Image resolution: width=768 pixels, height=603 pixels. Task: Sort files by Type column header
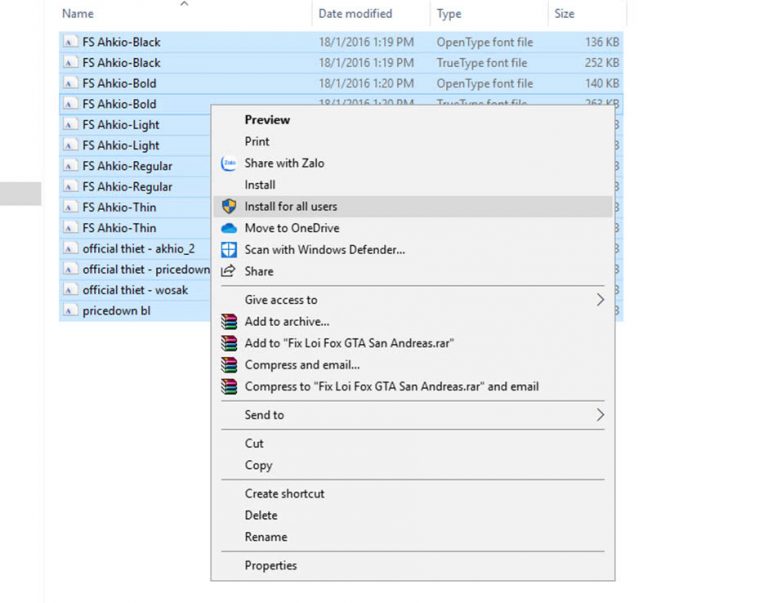click(x=449, y=14)
